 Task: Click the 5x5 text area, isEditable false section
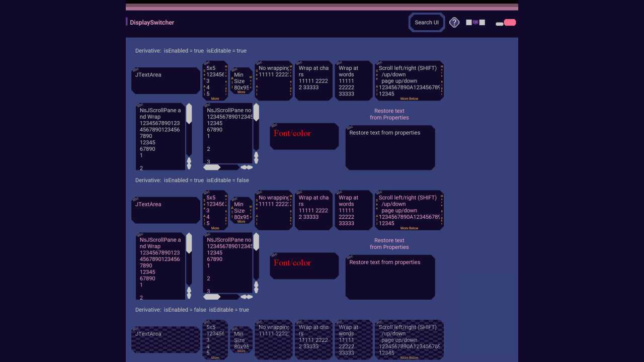point(215,210)
